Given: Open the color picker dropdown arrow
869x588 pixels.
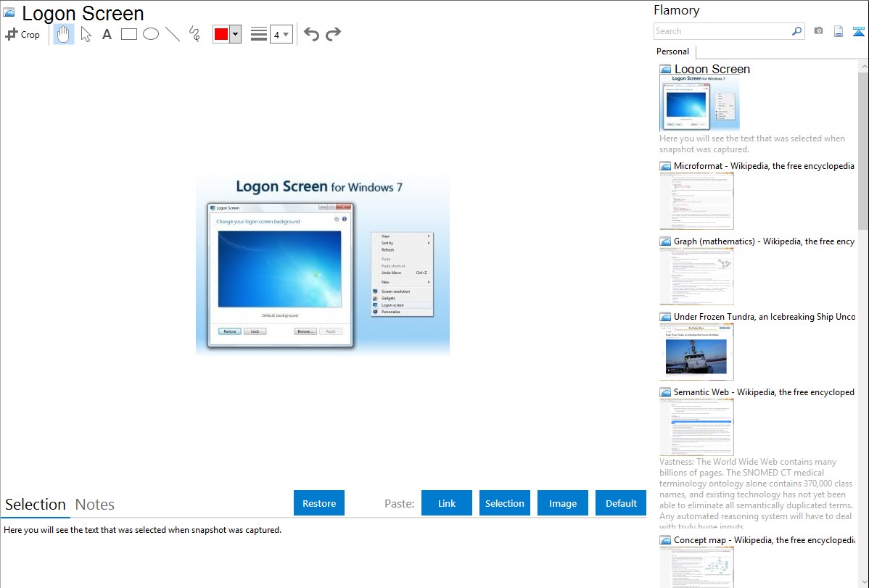Looking at the screenshot, I should tap(236, 34).
